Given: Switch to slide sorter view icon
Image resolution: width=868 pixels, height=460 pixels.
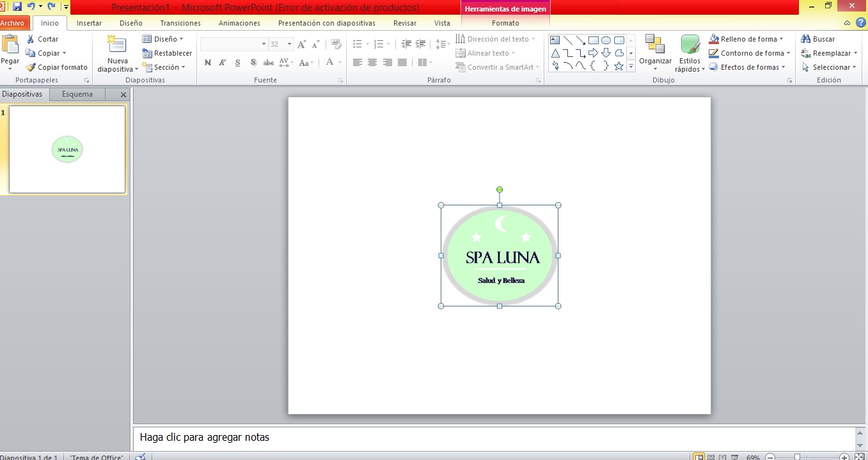Looking at the screenshot, I should coord(711,457).
